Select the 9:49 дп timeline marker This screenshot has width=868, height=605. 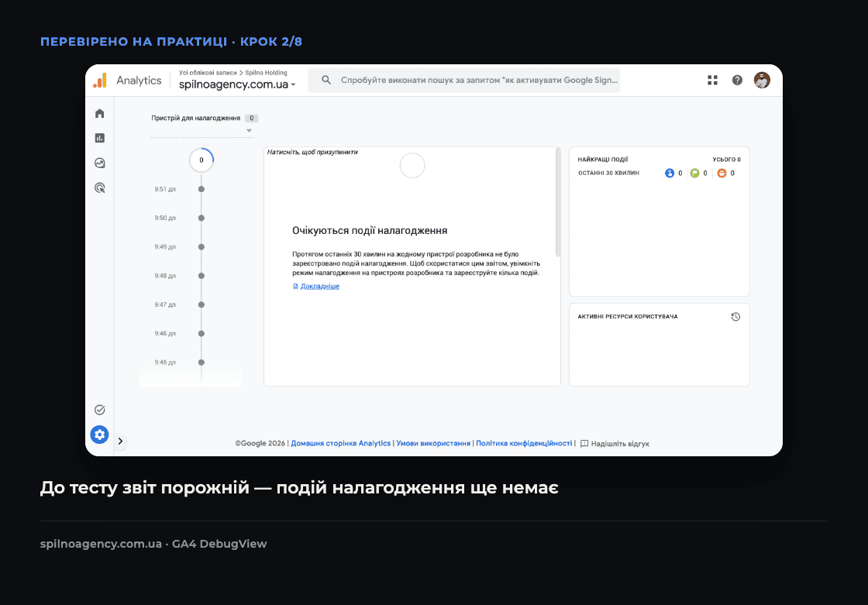coord(201,247)
